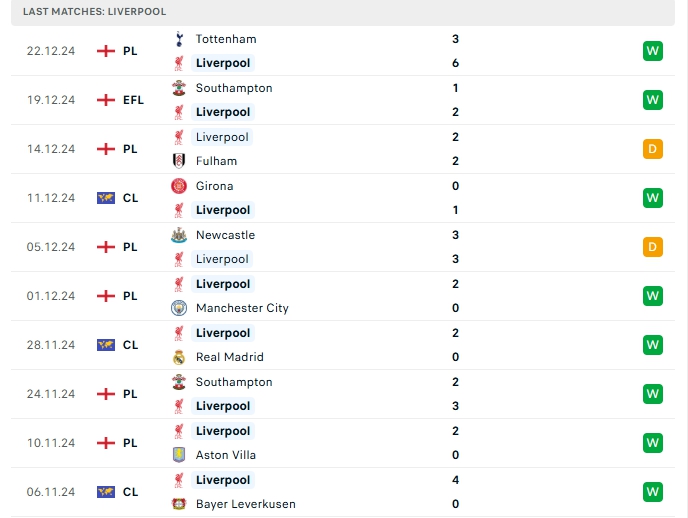Click the orange D badge for the Fulham match
This screenshot has height=518, width=688.
[x=653, y=149]
